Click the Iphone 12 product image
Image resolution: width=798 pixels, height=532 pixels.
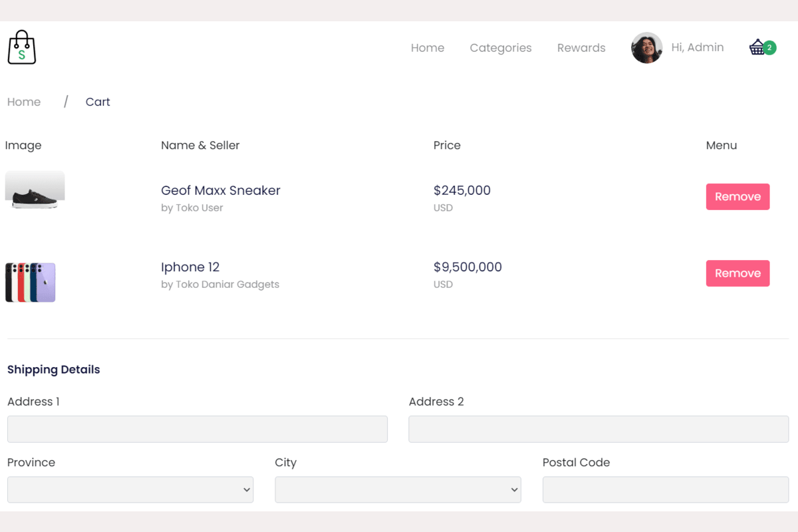tap(31, 282)
